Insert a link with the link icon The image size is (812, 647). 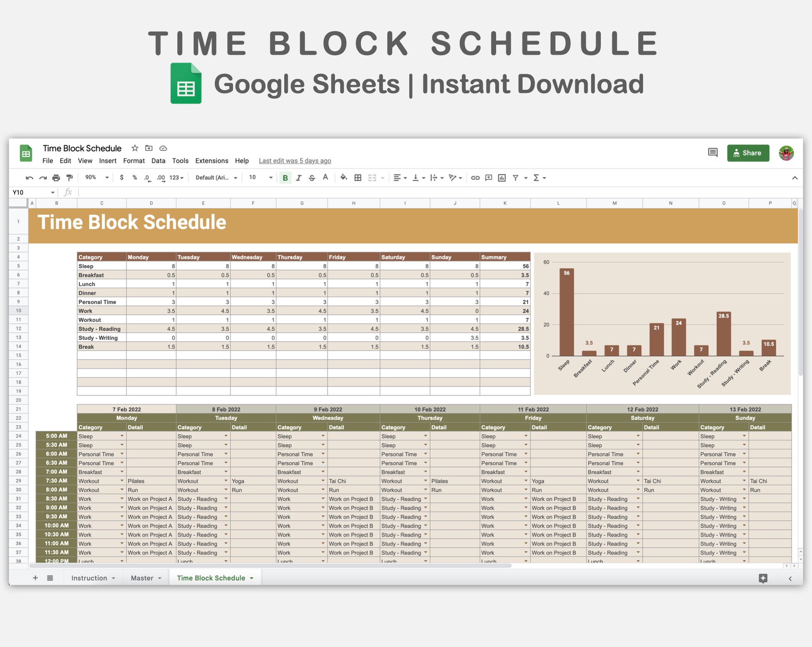[x=475, y=178]
